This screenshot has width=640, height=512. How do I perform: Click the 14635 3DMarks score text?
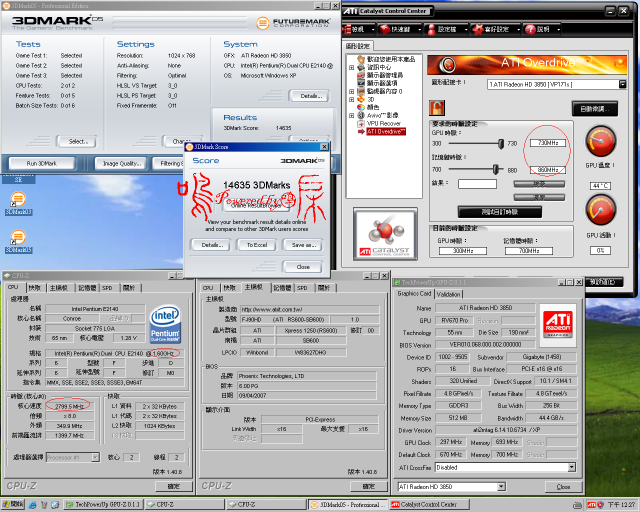click(257, 185)
